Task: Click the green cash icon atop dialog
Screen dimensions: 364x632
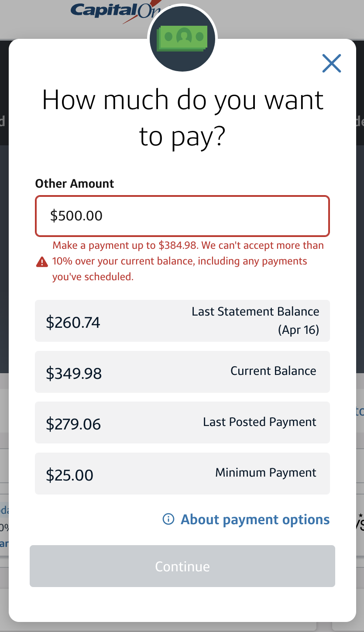Action: click(182, 38)
